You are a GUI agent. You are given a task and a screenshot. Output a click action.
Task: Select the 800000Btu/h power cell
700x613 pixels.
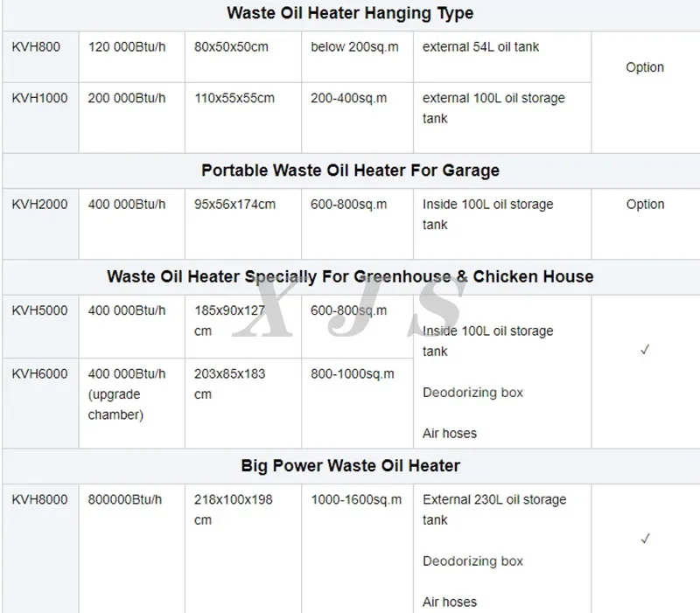point(132,549)
